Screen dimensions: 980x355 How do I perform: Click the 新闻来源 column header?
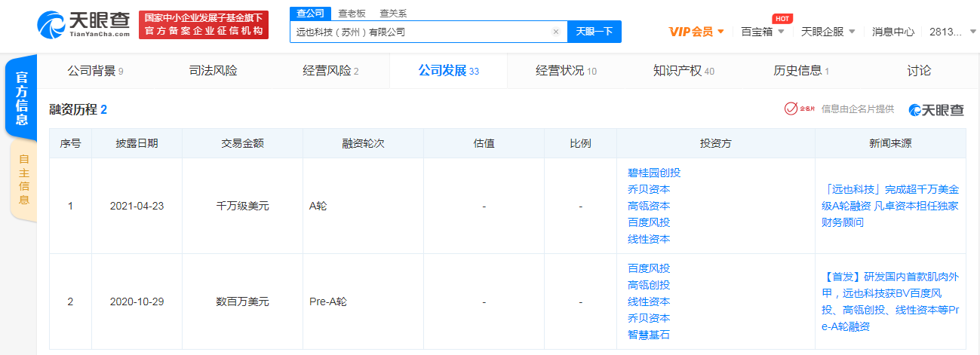click(890, 143)
